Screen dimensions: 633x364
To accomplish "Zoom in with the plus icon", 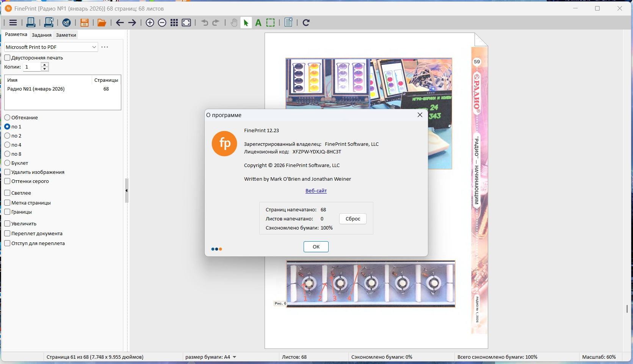I will coord(150,23).
